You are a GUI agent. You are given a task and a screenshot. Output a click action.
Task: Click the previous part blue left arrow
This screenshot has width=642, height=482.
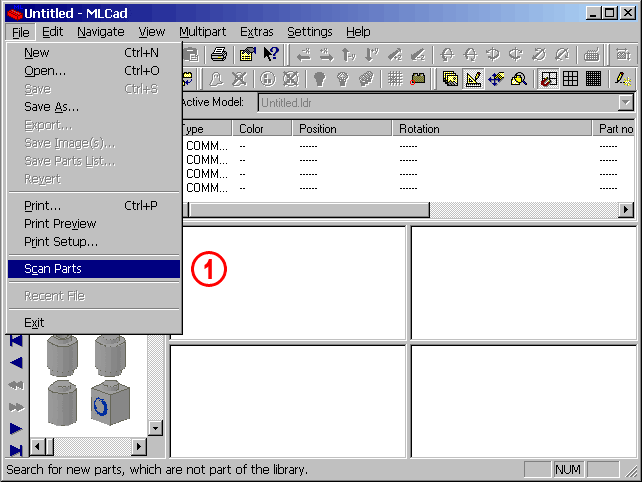[16, 362]
